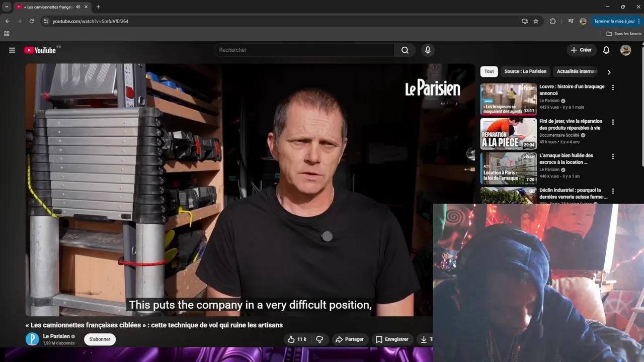The image size is (644, 362).
Task: Open the Le Parisien channel name link
Action: [56, 336]
